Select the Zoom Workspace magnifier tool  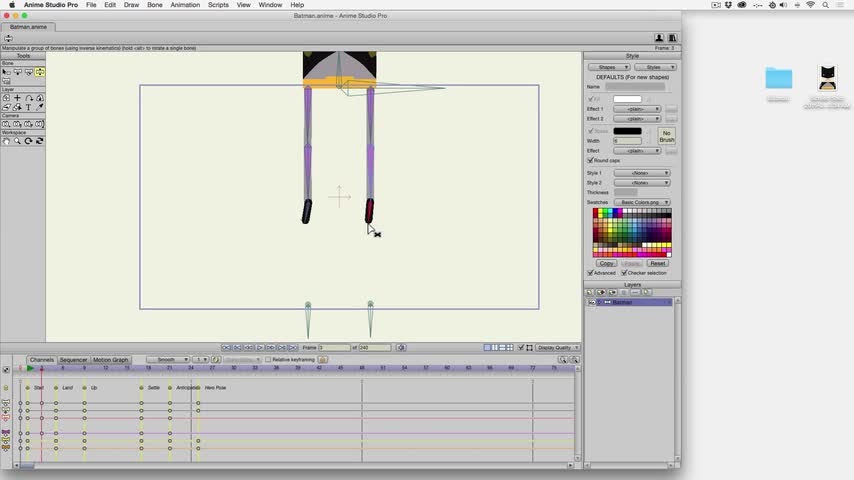17,141
